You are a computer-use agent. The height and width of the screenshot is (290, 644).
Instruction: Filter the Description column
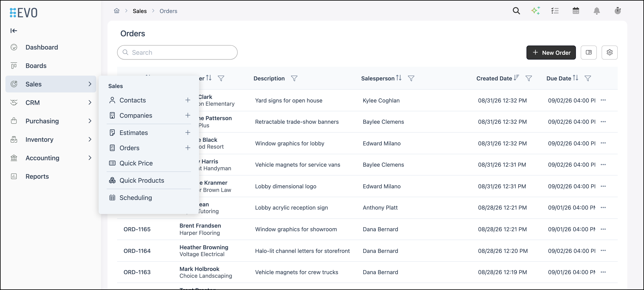(x=294, y=78)
